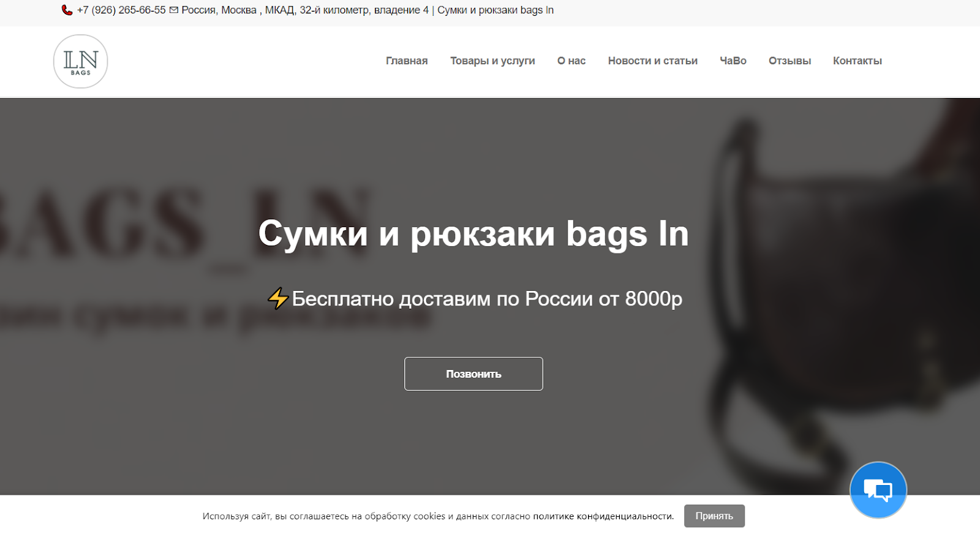Open the политике конфиденциальности link

[603, 516]
